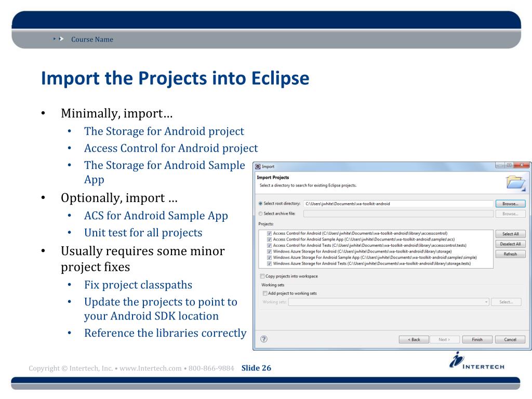The image size is (532, 399).
Task: Open help via the question mark icon
Action: (x=263, y=339)
